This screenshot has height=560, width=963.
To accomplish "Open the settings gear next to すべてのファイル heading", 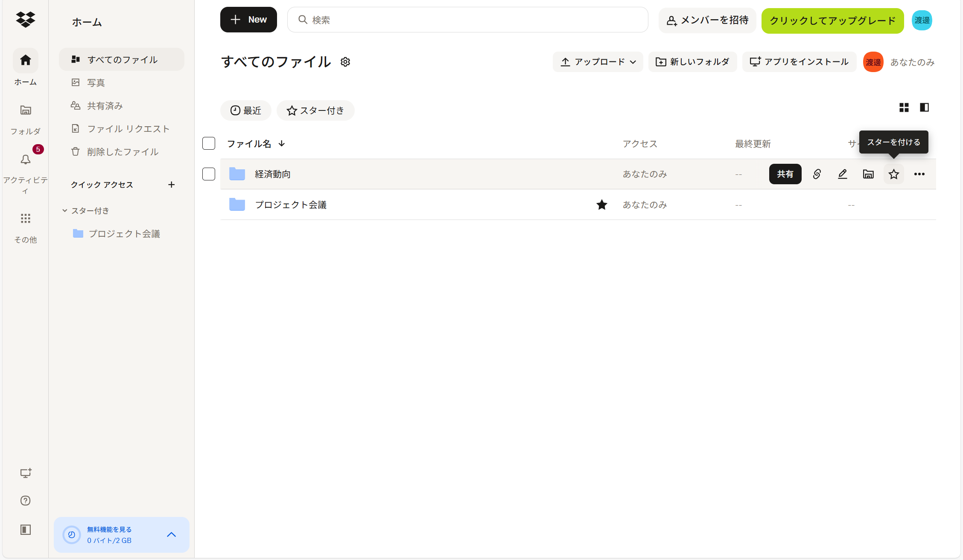I will [345, 62].
